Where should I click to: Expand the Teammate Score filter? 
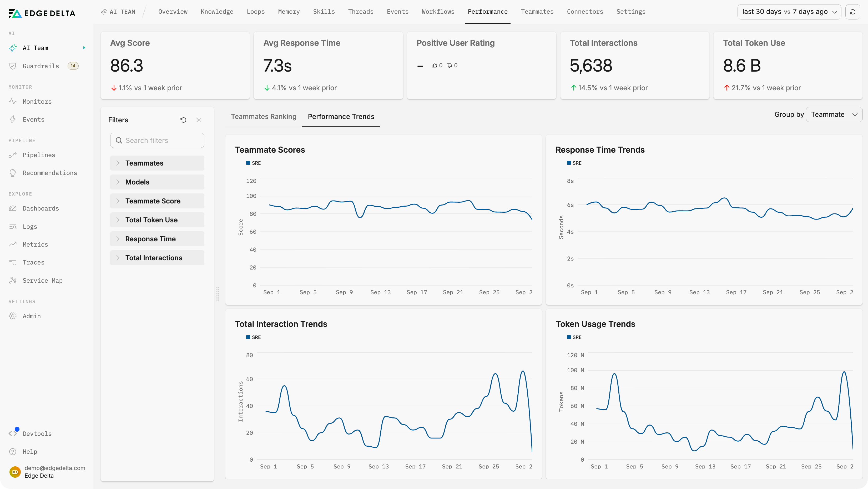click(157, 201)
